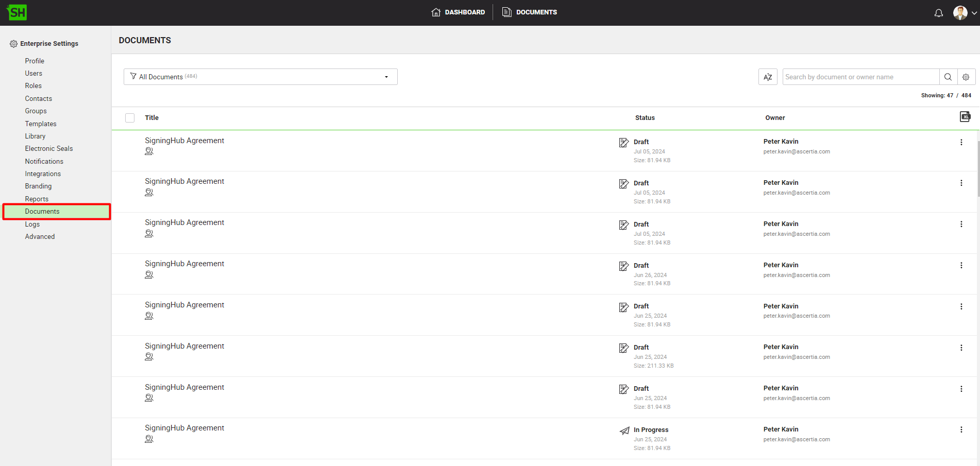Open the user profile avatar dropdown
This screenshot has height=466, width=980.
coord(964,13)
